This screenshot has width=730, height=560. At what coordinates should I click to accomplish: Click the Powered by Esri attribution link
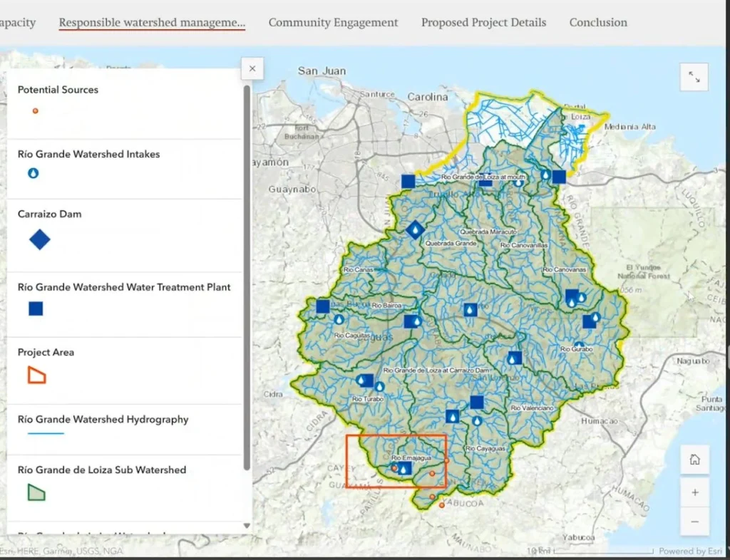(690, 551)
